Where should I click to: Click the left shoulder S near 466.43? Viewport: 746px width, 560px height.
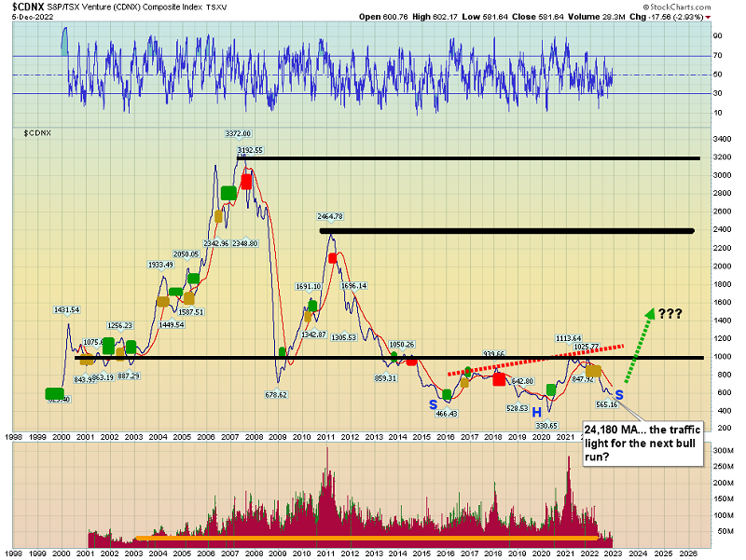433,404
